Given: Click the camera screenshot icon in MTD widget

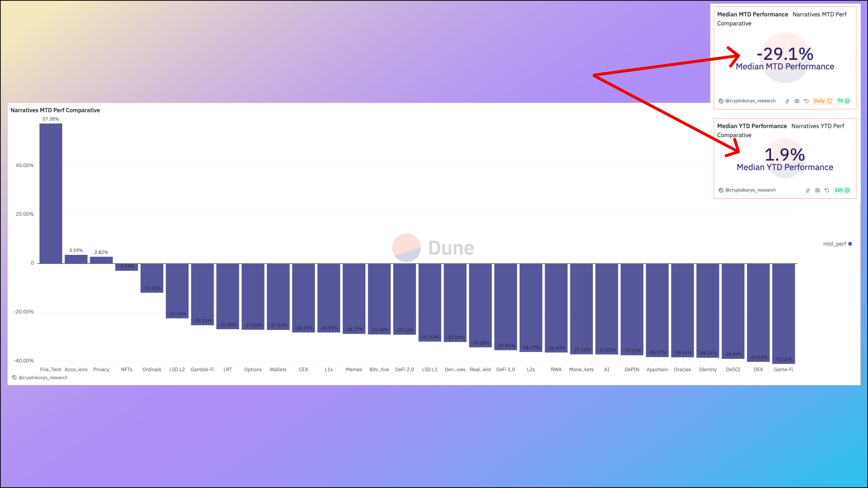Looking at the screenshot, I should (x=797, y=101).
